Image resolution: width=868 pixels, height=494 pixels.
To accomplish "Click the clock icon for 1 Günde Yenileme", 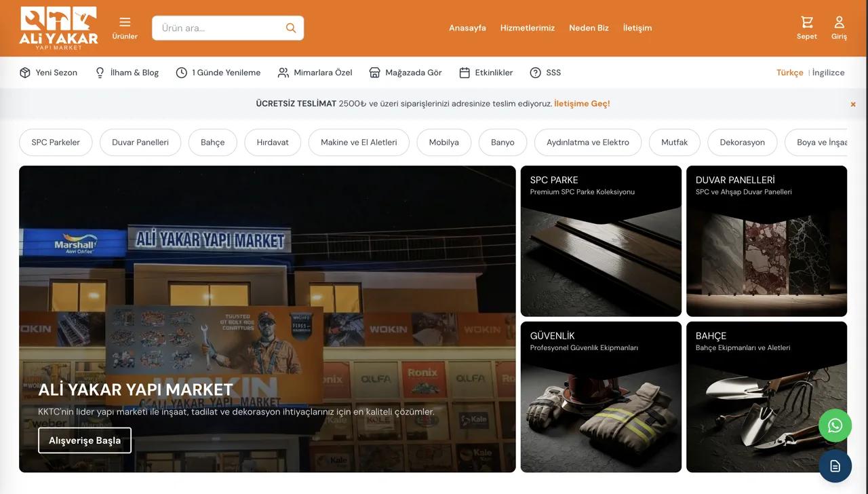I will (181, 73).
